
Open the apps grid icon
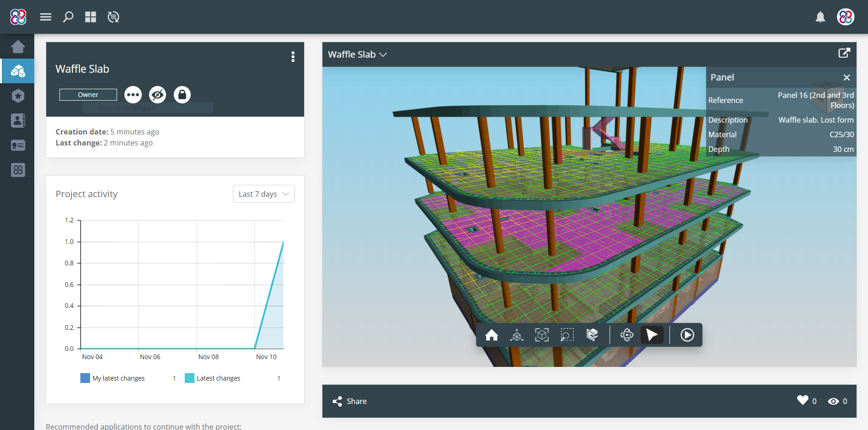click(x=91, y=17)
